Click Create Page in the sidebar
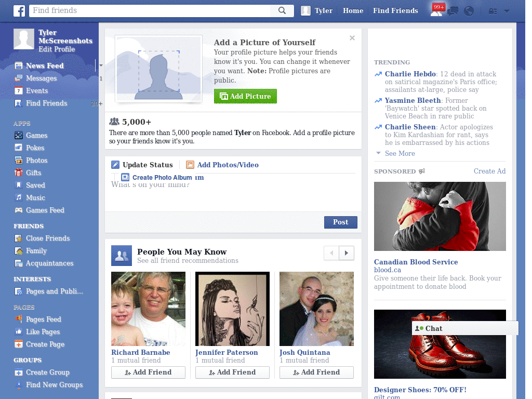This screenshot has width=532, height=399. [x=45, y=344]
